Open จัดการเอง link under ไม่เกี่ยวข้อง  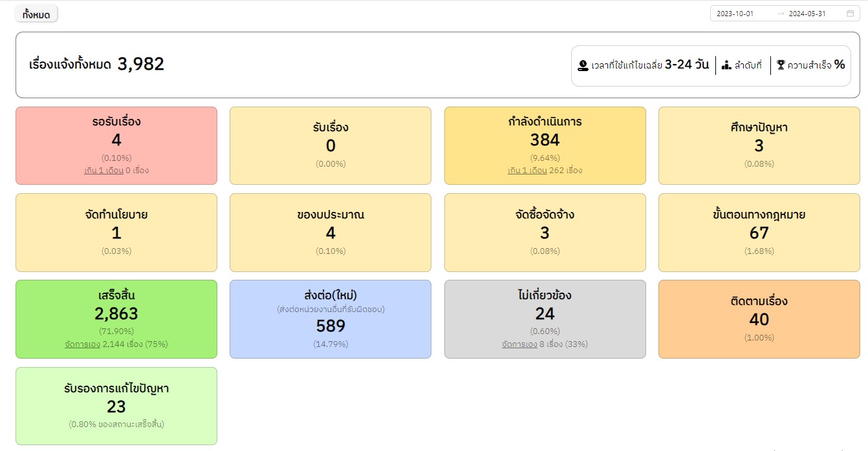click(x=519, y=344)
